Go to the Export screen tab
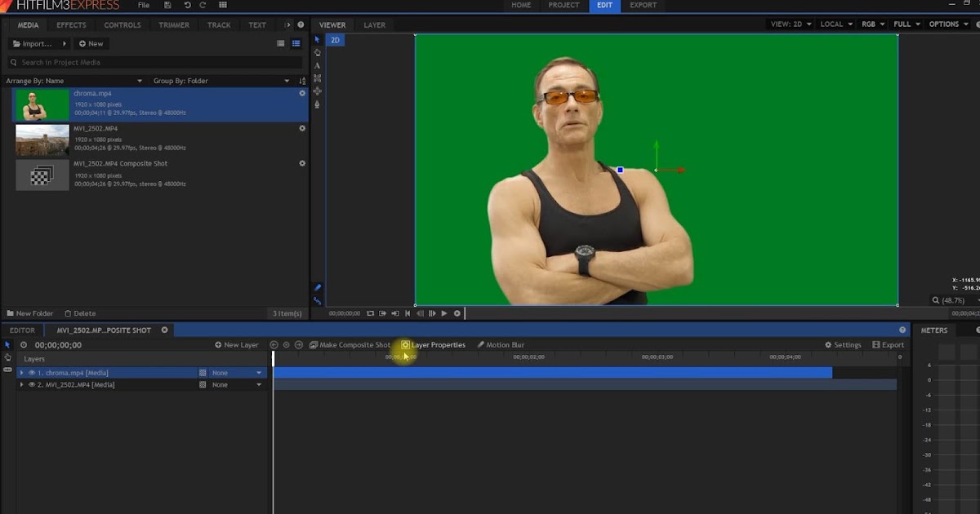This screenshot has height=514, width=980. pos(643,5)
